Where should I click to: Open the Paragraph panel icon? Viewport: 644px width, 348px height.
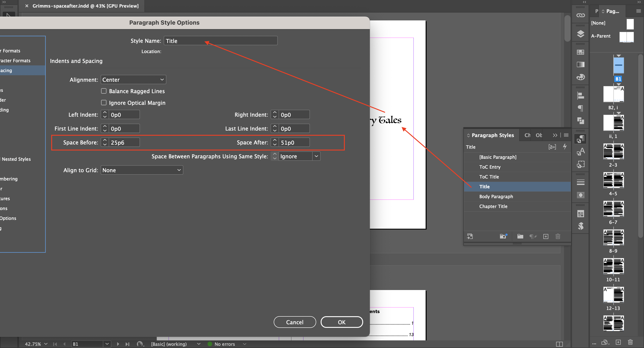(x=580, y=108)
